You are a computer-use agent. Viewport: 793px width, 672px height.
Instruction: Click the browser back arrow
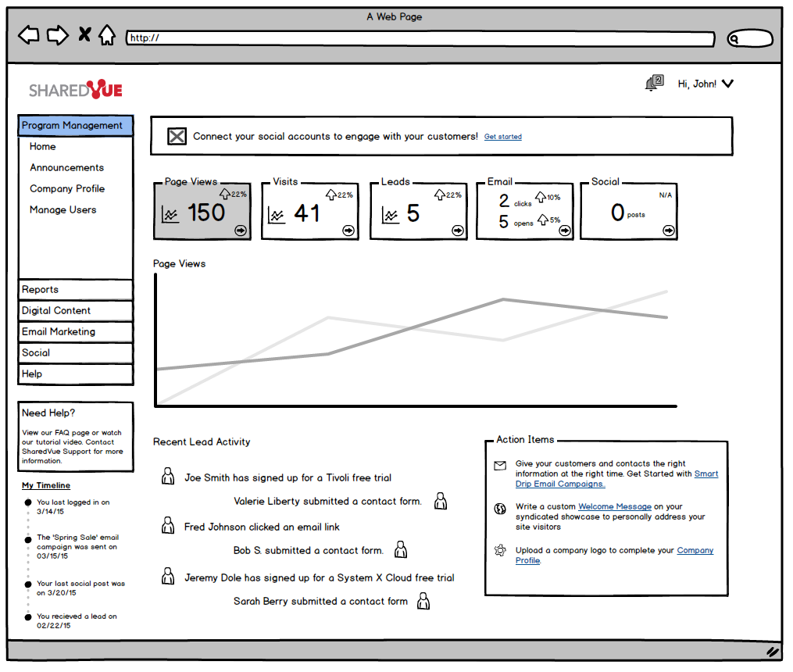[29, 35]
